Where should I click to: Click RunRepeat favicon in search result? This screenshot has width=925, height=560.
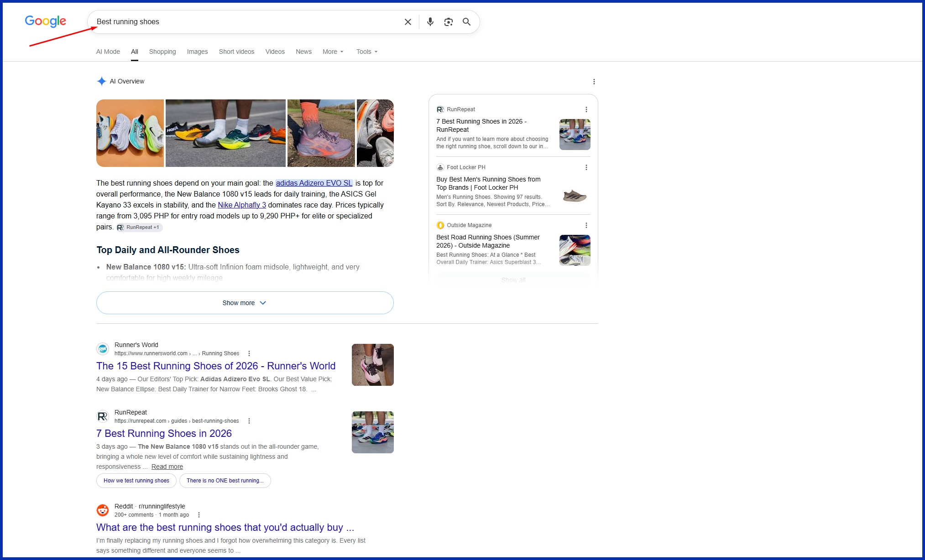pos(103,416)
